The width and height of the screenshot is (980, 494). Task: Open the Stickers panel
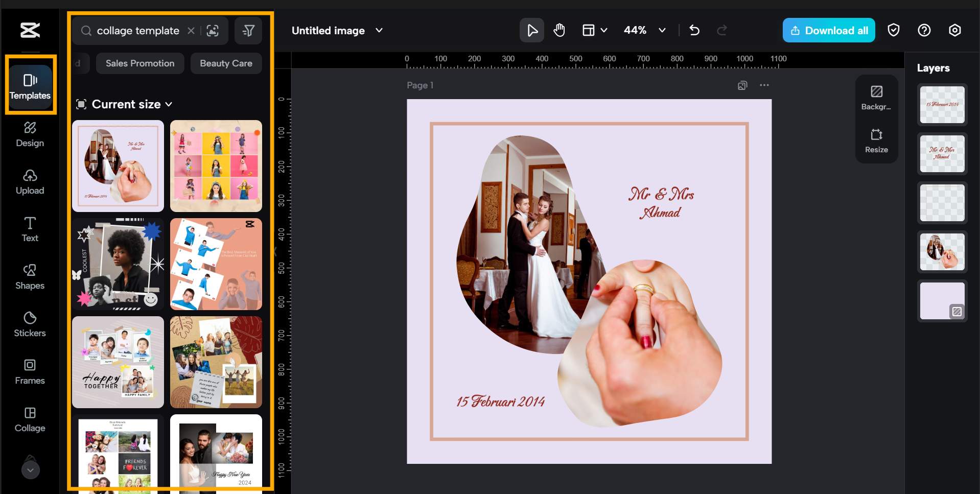[29, 324]
